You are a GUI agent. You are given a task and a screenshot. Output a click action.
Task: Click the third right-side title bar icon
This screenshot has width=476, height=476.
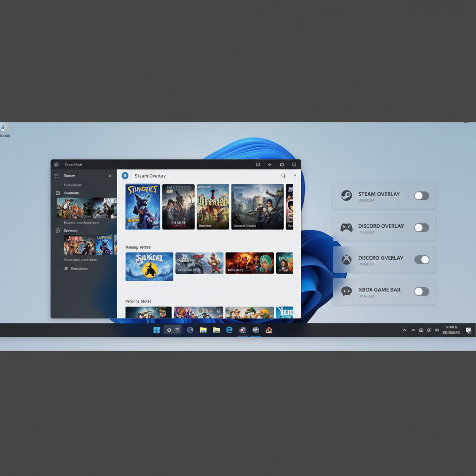pyautogui.click(x=282, y=165)
